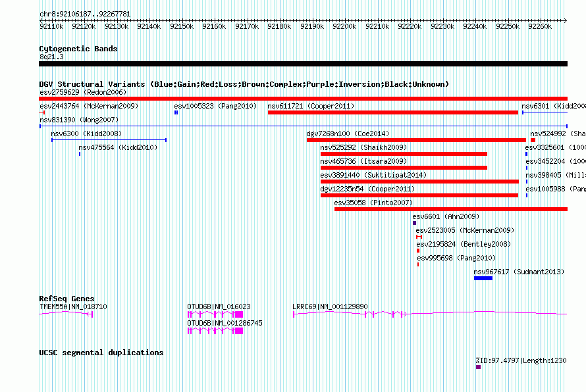Open the OTUD6B|NM_016023 gene label
This screenshot has width=586, height=392.
point(219,307)
